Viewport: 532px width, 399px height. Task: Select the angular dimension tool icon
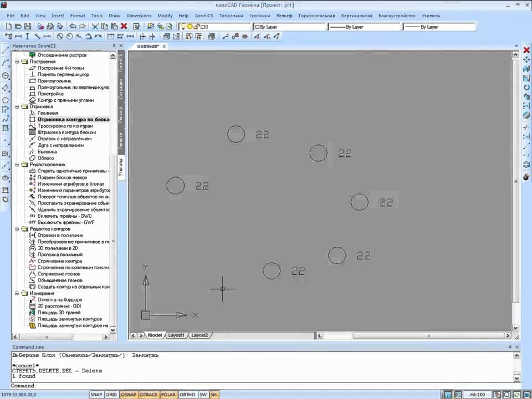pos(89,37)
